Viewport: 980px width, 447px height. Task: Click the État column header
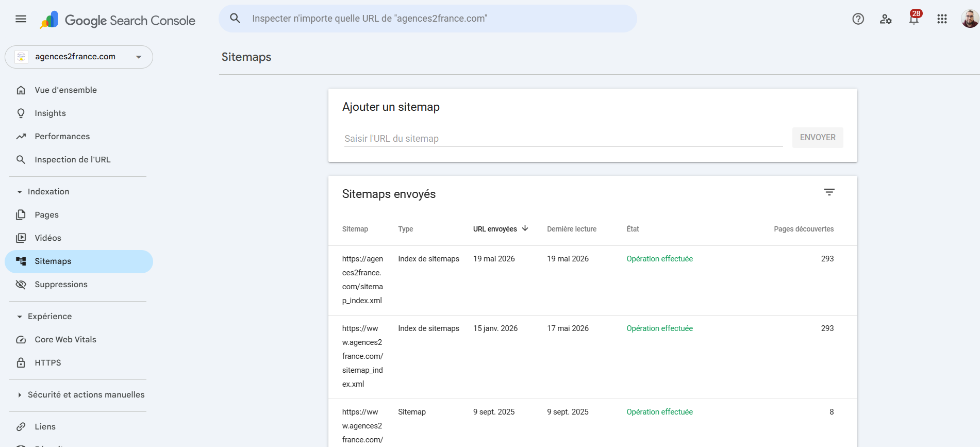[x=633, y=229]
